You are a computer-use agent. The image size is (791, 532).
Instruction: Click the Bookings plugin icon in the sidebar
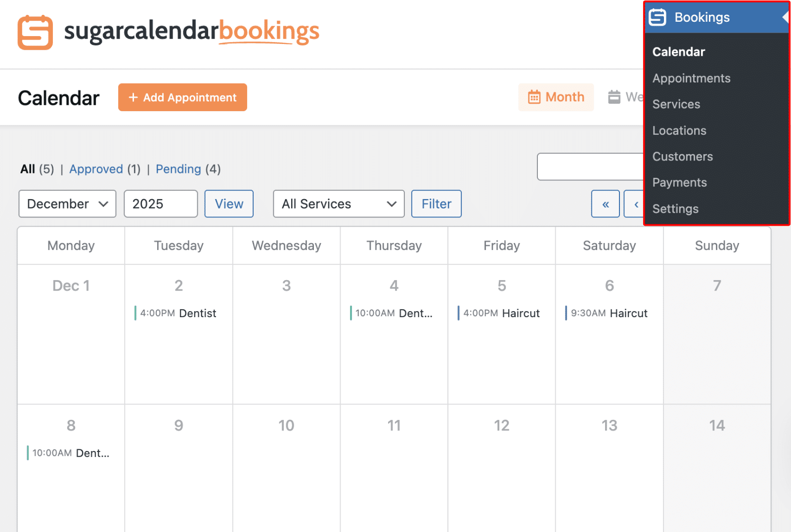tap(658, 17)
